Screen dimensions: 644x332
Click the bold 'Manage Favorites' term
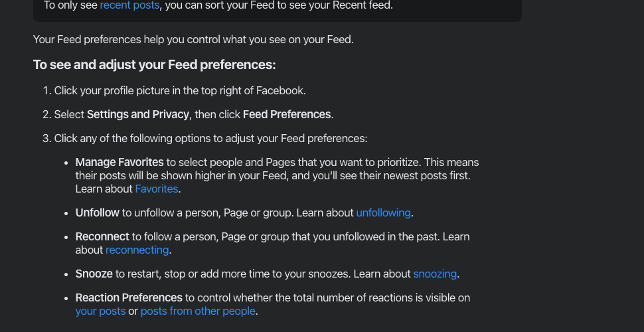pos(120,162)
